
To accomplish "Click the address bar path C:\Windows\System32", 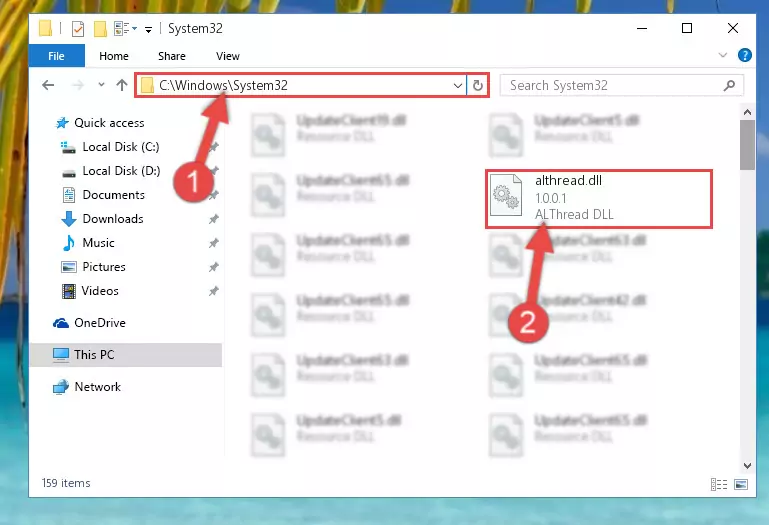I will click(223, 85).
